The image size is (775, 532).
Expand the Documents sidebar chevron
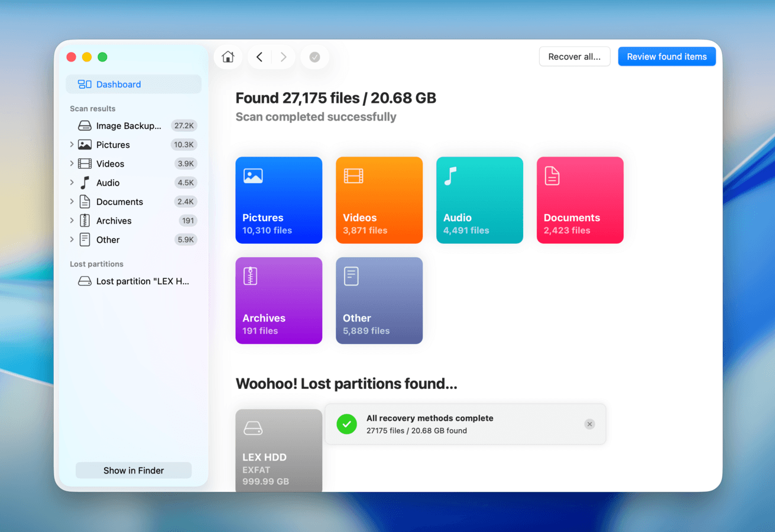coord(72,202)
